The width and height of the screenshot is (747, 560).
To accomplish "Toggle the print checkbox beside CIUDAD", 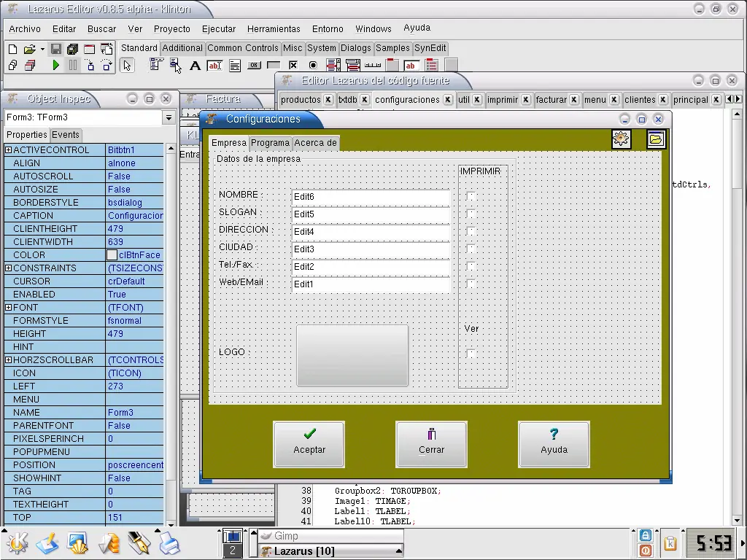I will 471,249.
